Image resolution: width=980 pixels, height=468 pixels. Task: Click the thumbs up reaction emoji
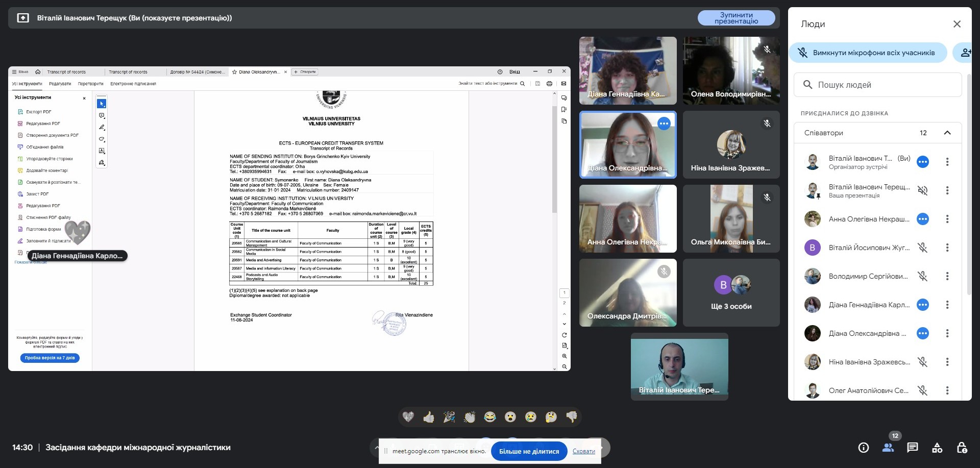click(429, 417)
